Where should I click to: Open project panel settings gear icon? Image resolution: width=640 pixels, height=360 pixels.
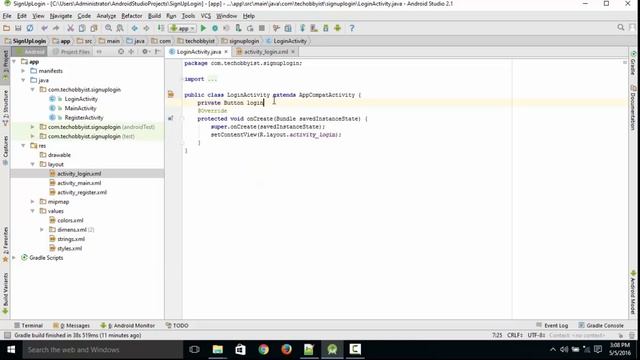(x=145, y=52)
